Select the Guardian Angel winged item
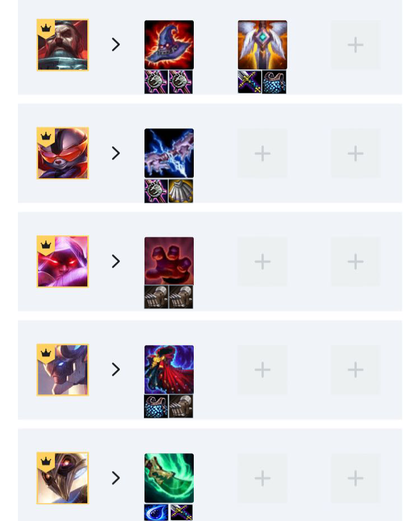 [262, 45]
